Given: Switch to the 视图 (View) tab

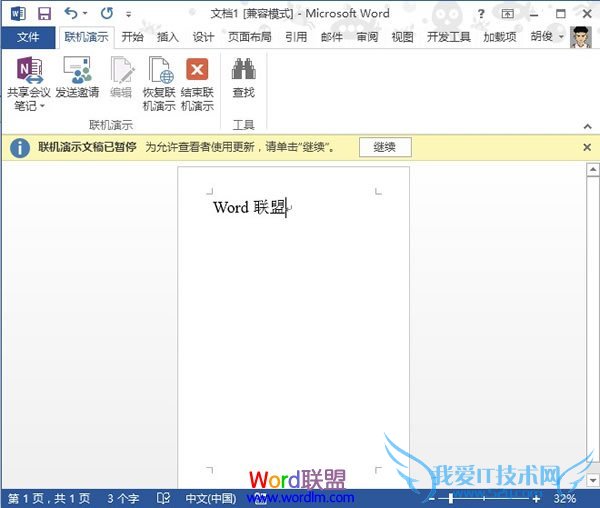Looking at the screenshot, I should coord(402,37).
